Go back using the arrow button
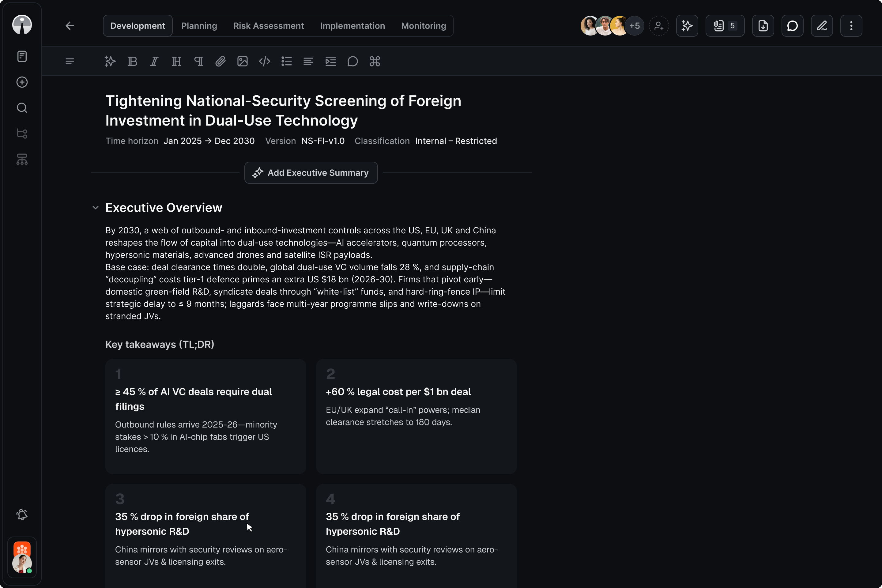The height and width of the screenshot is (588, 882). (x=70, y=26)
